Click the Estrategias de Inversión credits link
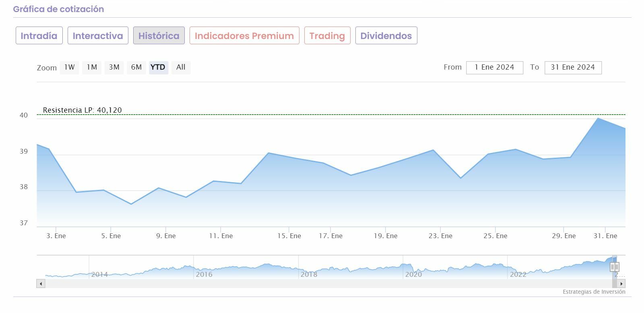 (594, 292)
